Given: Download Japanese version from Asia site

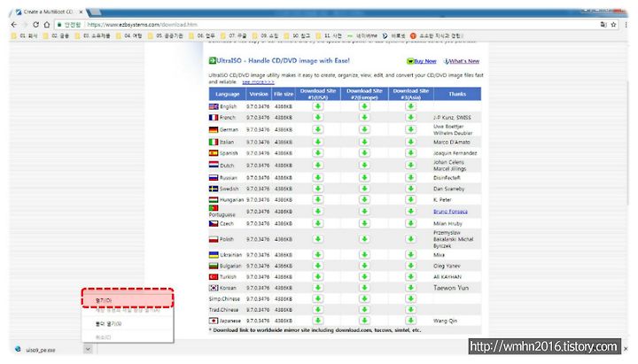Looking at the screenshot, I should pyautogui.click(x=410, y=321).
